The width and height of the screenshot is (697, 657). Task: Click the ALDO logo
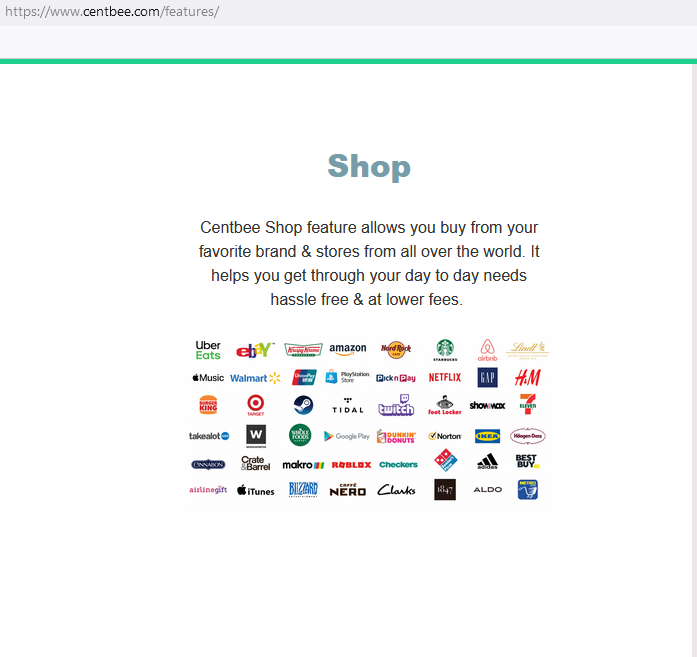(x=488, y=489)
